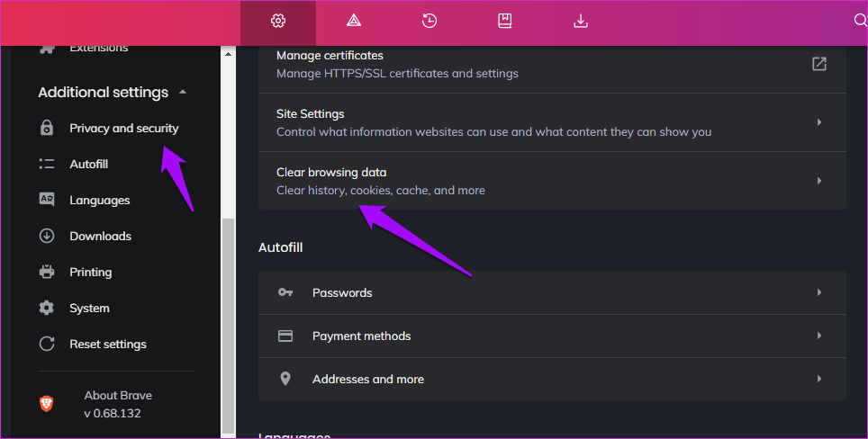The image size is (868, 439).
Task: Open Reset settings in sidebar
Action: [107, 344]
